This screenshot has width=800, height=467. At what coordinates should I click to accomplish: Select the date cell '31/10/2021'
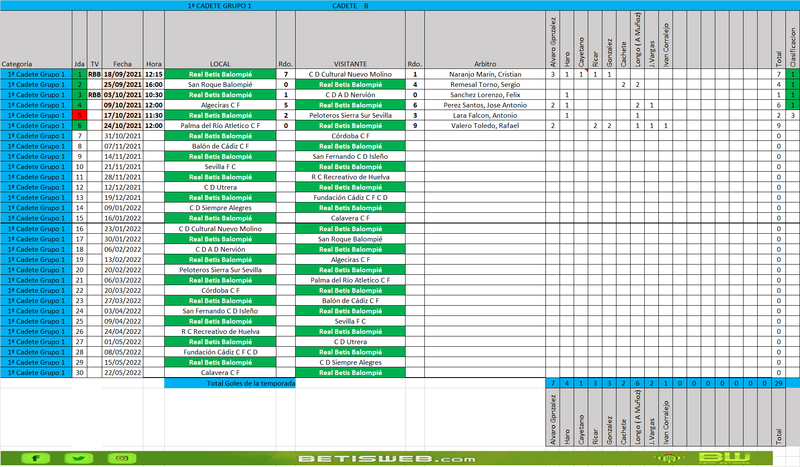click(x=122, y=136)
